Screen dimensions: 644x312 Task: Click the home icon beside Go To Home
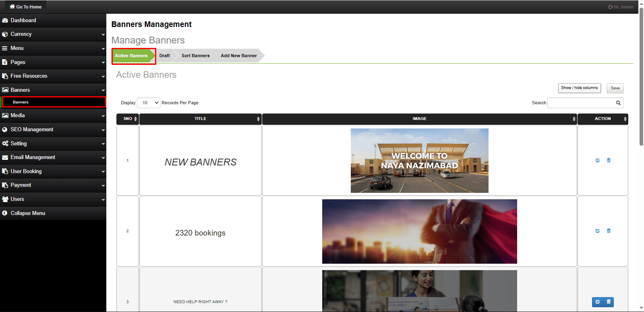12,6
